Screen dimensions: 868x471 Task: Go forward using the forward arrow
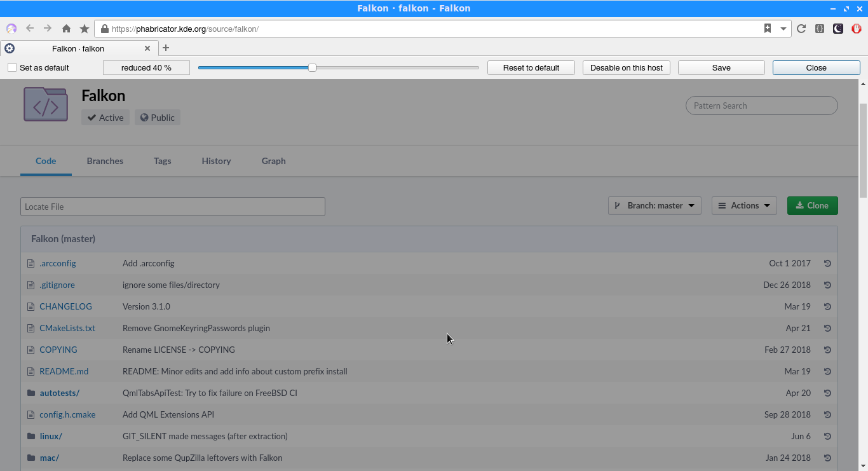[x=48, y=29]
